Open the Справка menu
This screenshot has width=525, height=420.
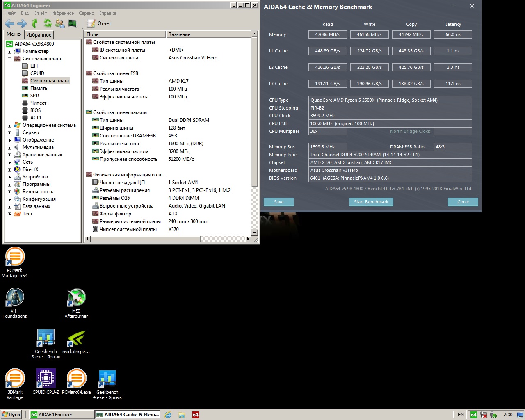coord(107,13)
